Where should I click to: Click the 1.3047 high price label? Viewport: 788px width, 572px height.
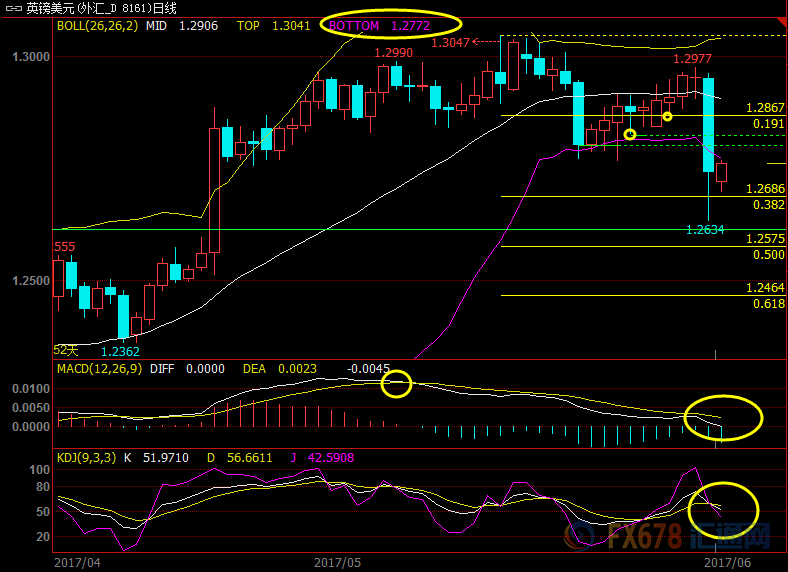coord(450,43)
